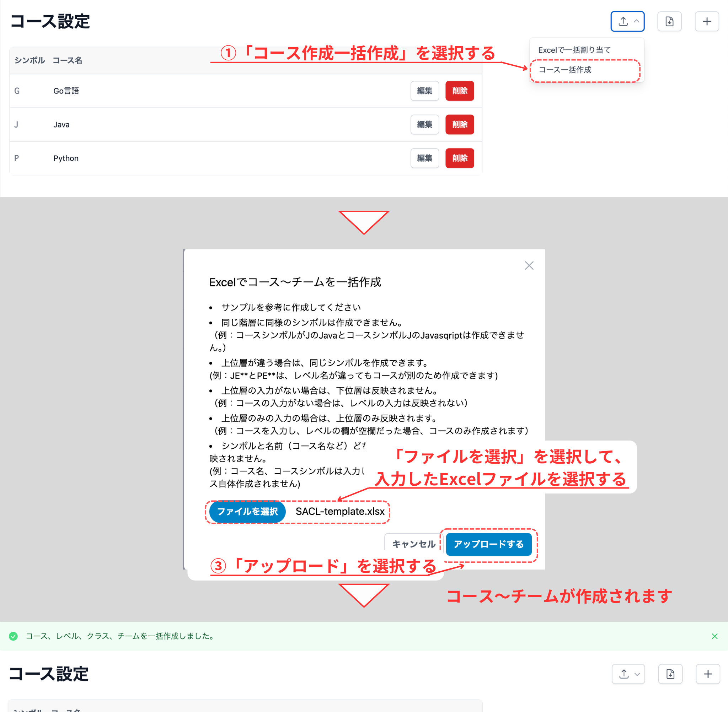Click the ファイルを選択 button
The image size is (728, 712).
(247, 512)
